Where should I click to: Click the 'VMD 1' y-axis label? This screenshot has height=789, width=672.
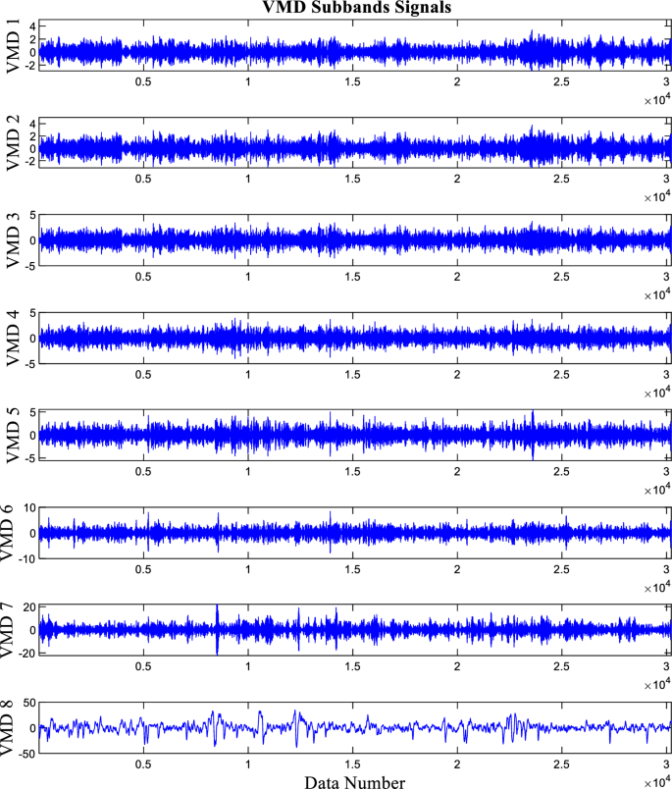13,46
